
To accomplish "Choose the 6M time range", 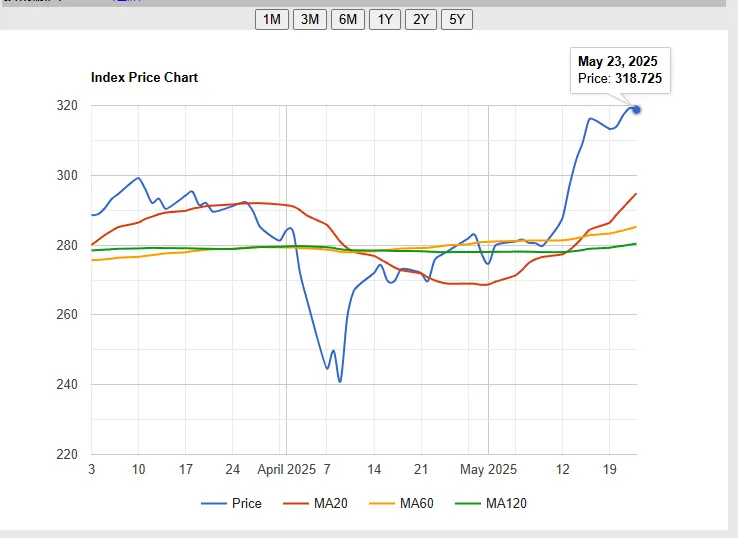I will coord(348,19).
